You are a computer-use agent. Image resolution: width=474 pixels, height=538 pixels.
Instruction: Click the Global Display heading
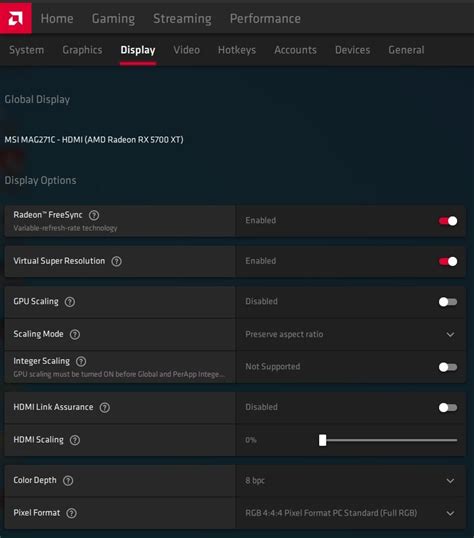coord(37,100)
